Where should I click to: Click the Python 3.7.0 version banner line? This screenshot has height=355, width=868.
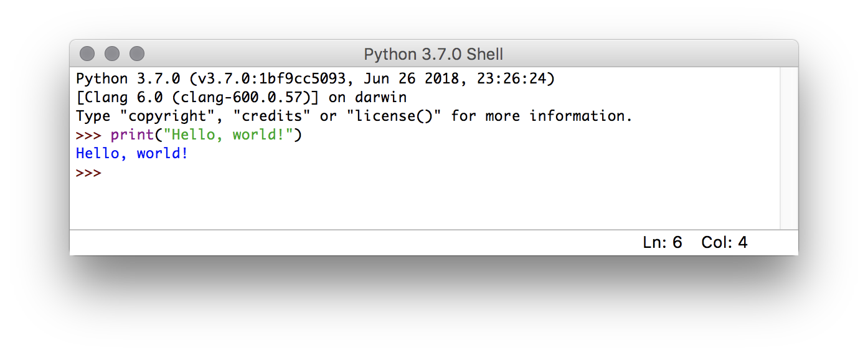[315, 79]
